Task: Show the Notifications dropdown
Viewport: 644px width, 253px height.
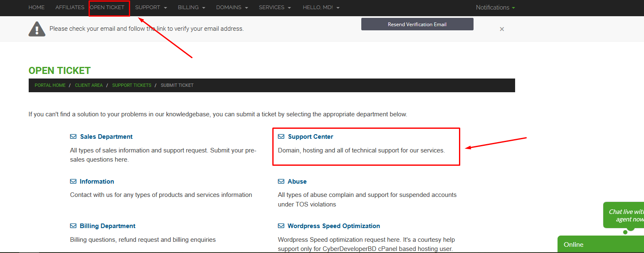Action: pyautogui.click(x=495, y=7)
